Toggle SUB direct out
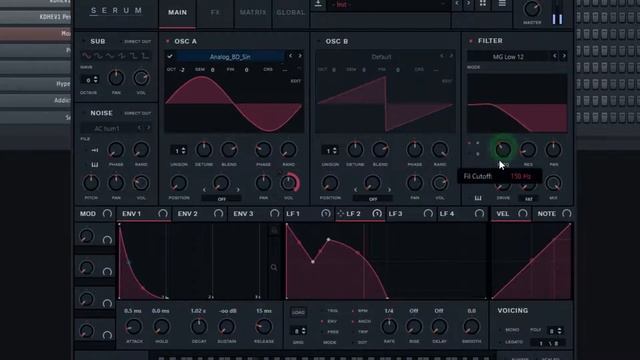 tap(137, 42)
